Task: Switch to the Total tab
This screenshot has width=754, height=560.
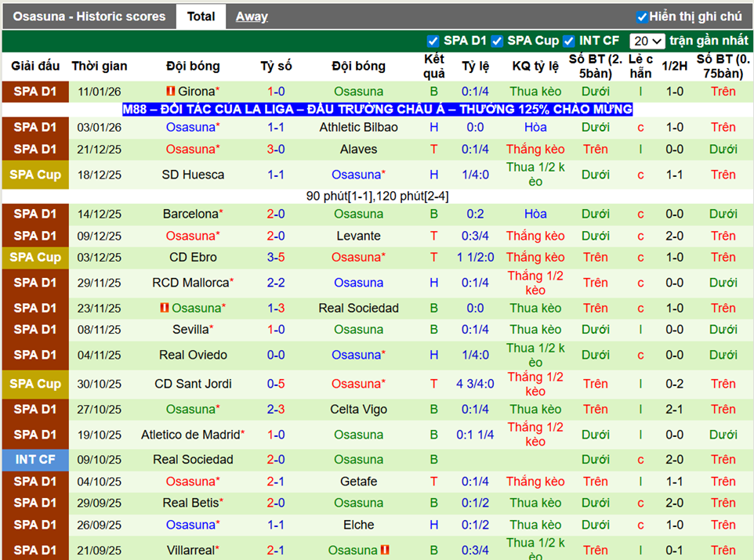Action: [201, 16]
